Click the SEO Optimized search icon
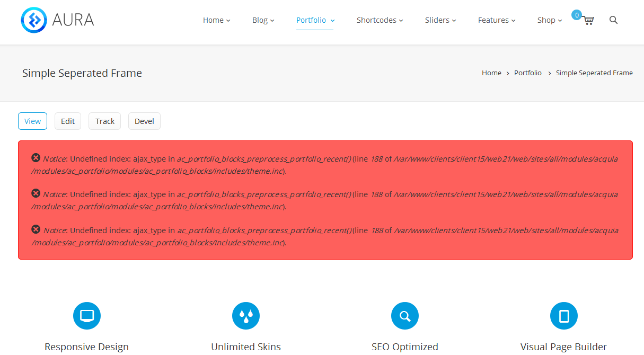644x355 pixels. 405,316
